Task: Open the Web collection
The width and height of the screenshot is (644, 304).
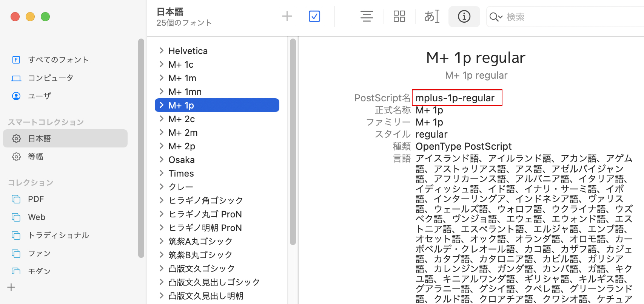Action: (x=65, y=217)
